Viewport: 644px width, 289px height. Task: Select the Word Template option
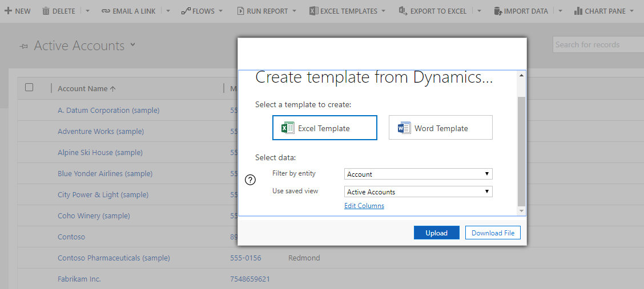tap(441, 128)
